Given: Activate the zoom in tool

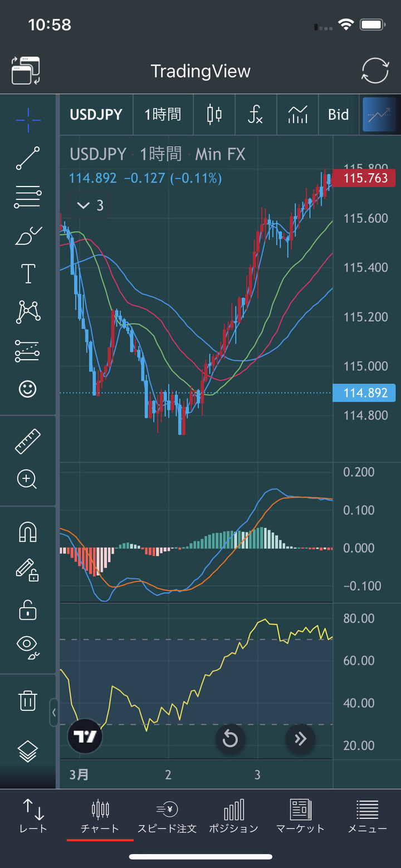Looking at the screenshot, I should (27, 479).
